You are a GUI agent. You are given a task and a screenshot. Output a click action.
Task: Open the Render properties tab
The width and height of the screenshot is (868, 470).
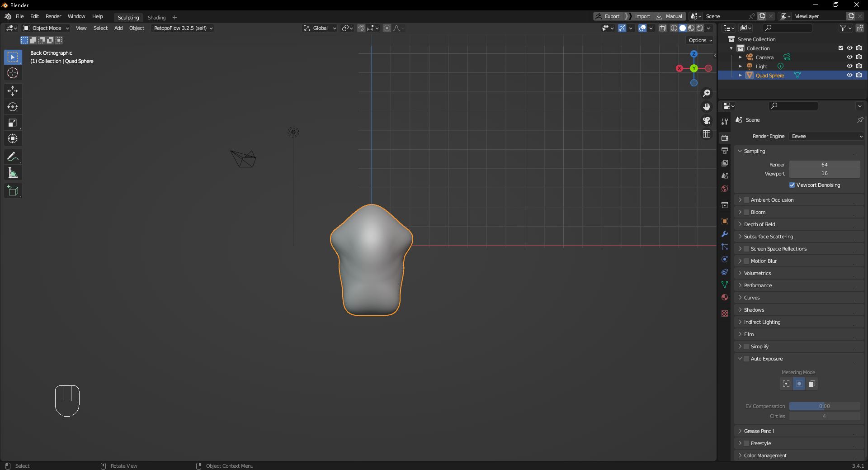(x=725, y=138)
